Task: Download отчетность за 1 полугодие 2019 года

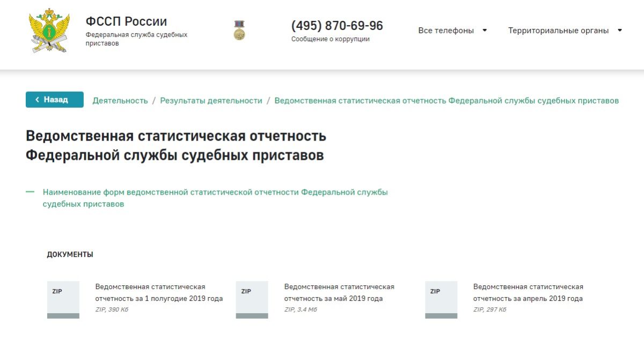Action: click(x=159, y=293)
